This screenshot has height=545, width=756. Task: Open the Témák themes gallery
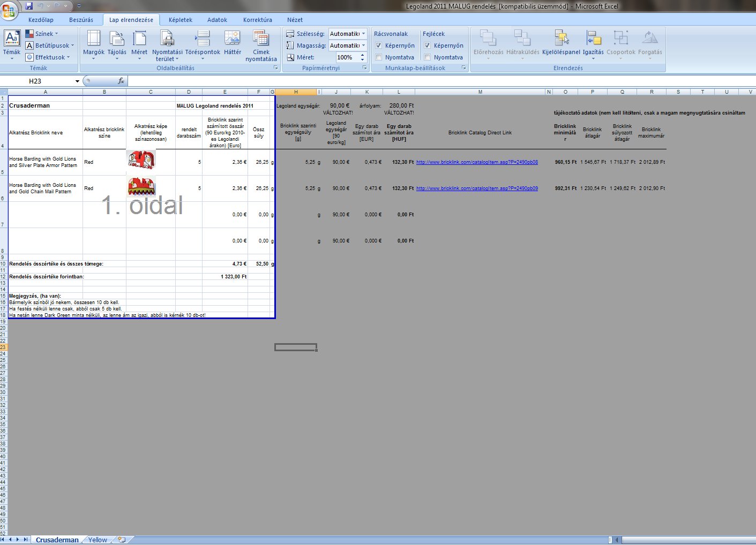12,45
